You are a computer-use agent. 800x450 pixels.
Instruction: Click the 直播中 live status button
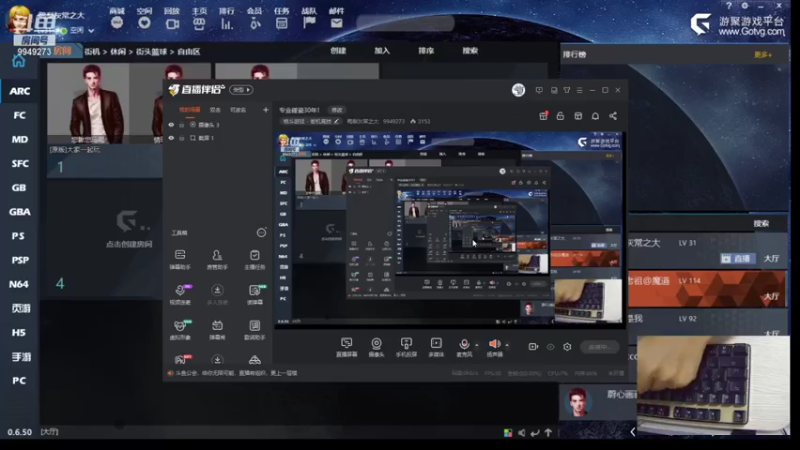click(599, 347)
